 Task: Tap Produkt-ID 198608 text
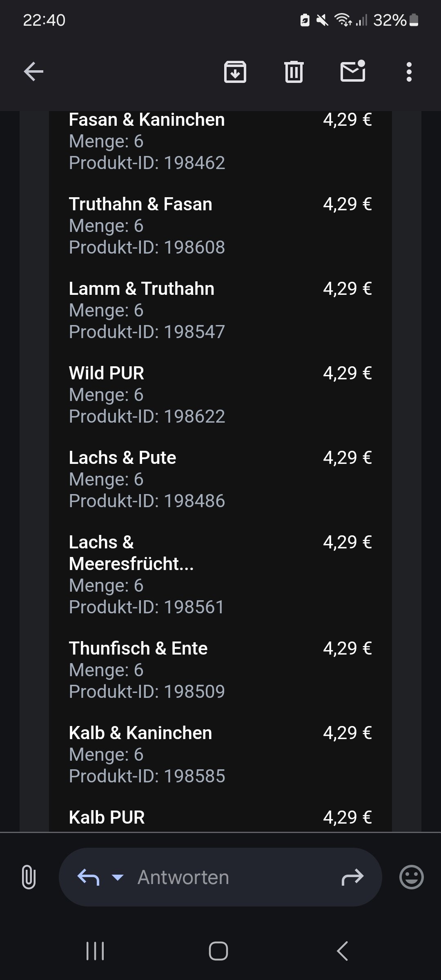147,247
